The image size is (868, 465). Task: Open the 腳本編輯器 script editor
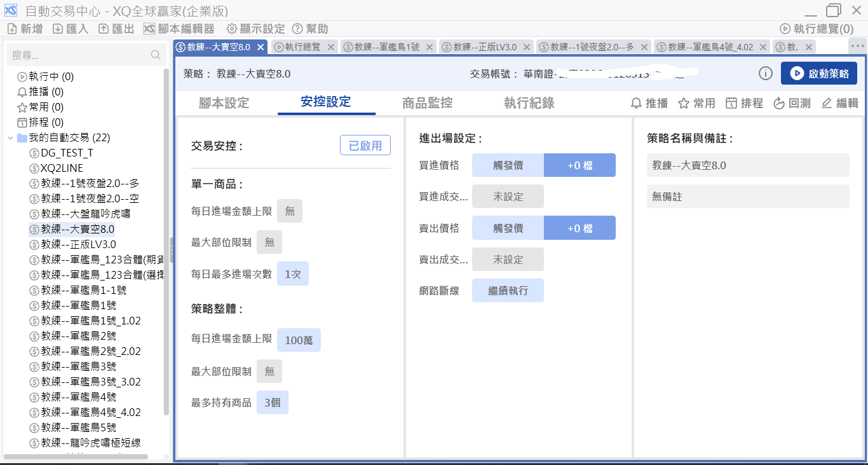pyautogui.click(x=179, y=29)
